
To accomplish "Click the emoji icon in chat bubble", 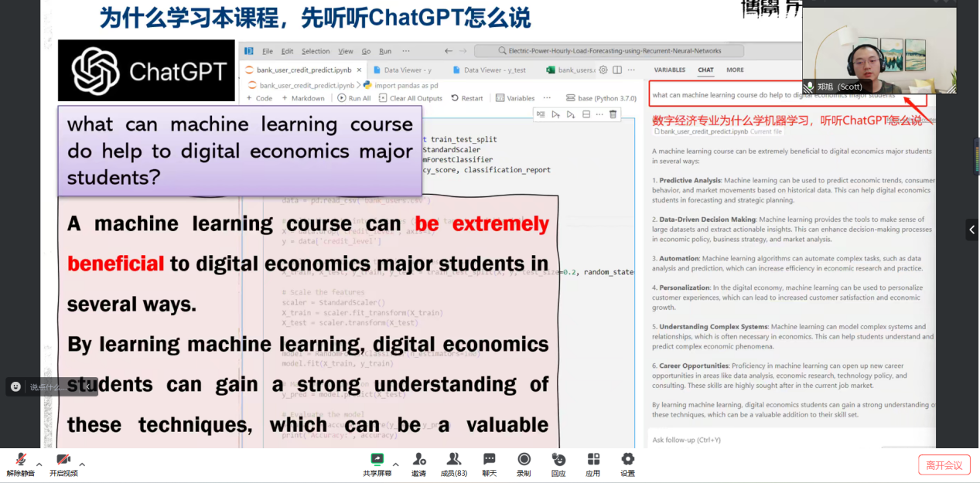I will [x=15, y=387].
